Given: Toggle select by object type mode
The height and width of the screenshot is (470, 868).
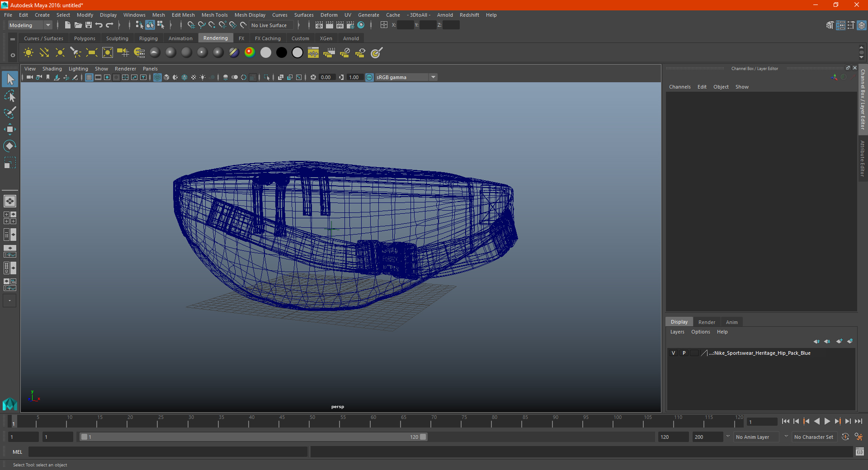Looking at the screenshot, I should click(150, 25).
